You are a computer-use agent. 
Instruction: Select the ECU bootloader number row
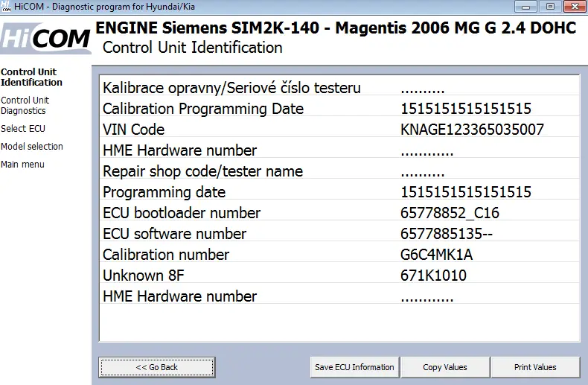pos(339,213)
